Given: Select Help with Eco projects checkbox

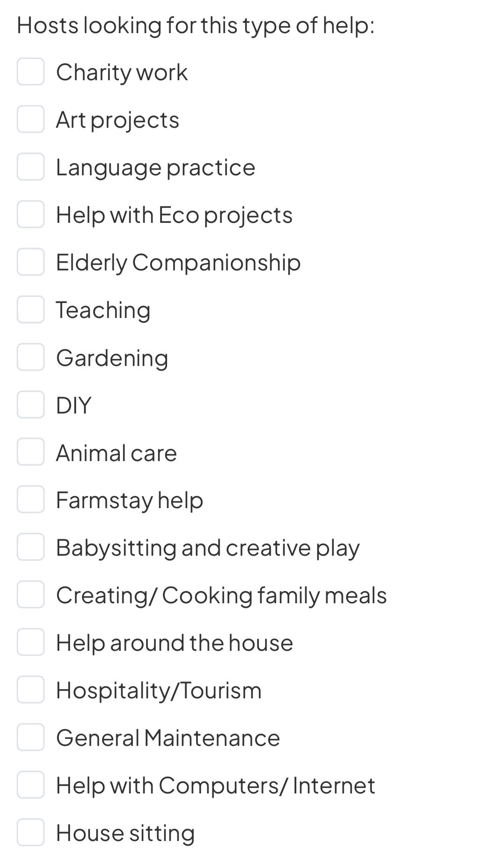Looking at the screenshot, I should [31, 214].
